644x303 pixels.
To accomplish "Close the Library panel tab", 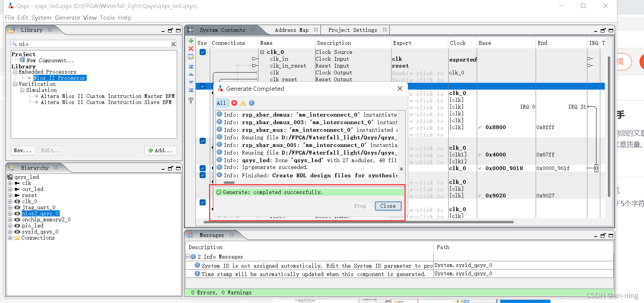I will click(50, 30).
